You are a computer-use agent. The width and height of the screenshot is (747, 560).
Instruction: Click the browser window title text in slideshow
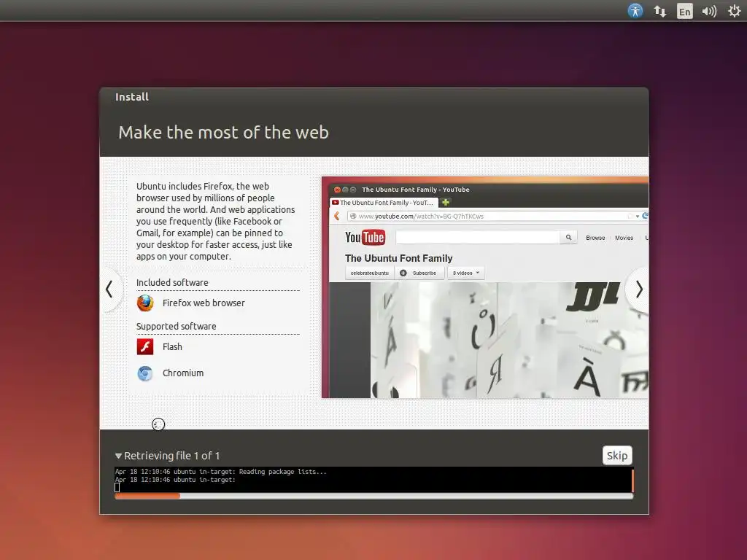(415, 190)
